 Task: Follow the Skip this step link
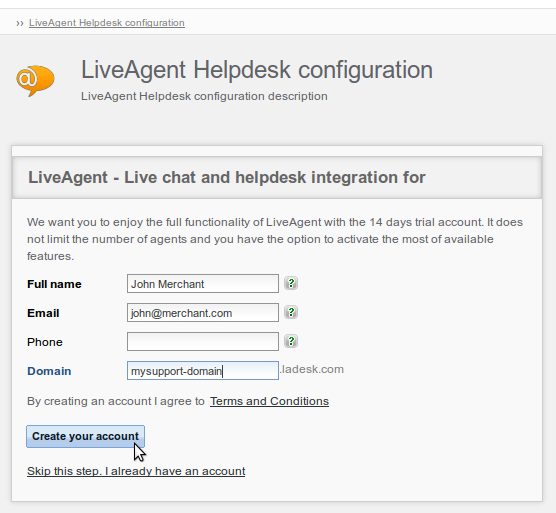[x=136, y=471]
